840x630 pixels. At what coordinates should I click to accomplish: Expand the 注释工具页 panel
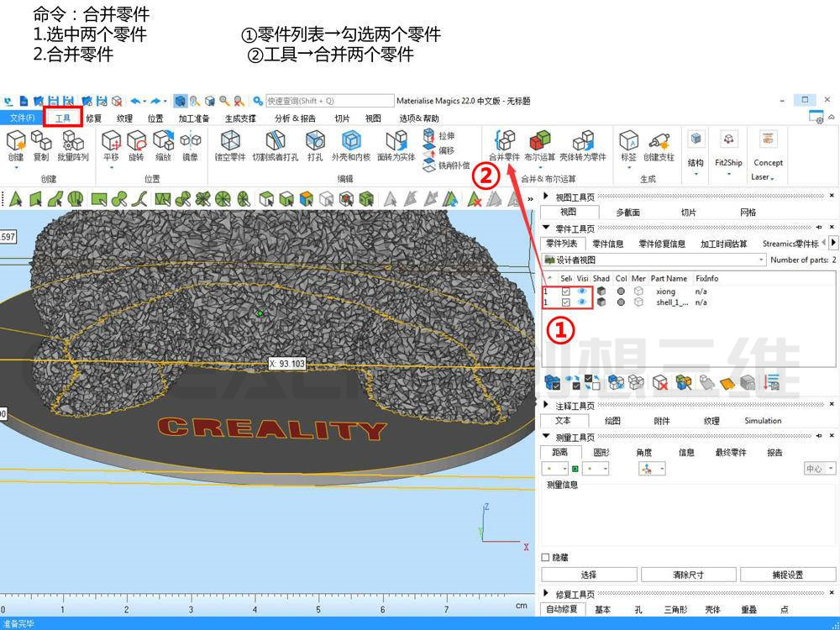[546, 405]
